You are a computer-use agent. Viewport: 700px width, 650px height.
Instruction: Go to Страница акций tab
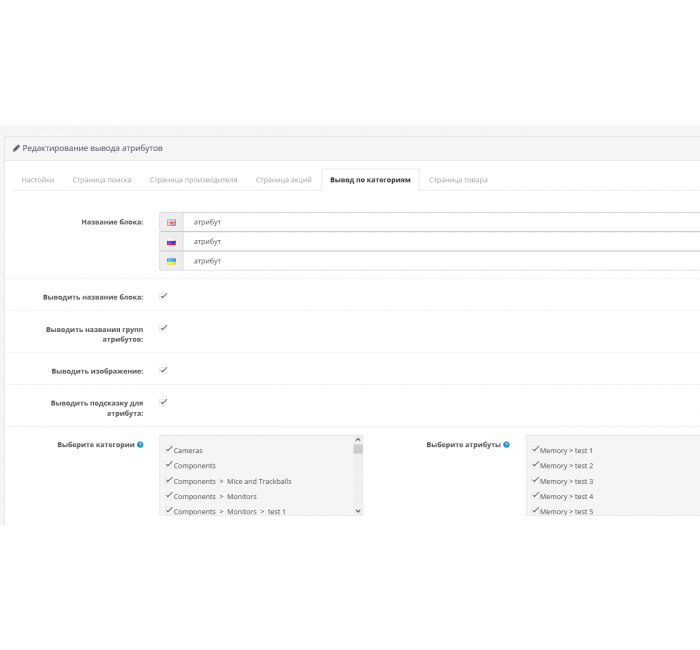(283, 180)
